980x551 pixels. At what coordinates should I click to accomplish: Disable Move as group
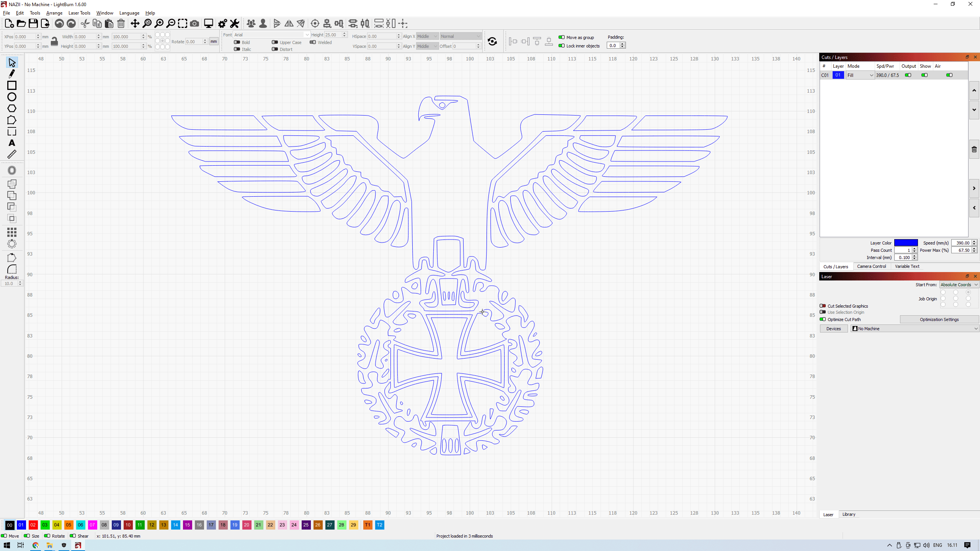coord(562,37)
